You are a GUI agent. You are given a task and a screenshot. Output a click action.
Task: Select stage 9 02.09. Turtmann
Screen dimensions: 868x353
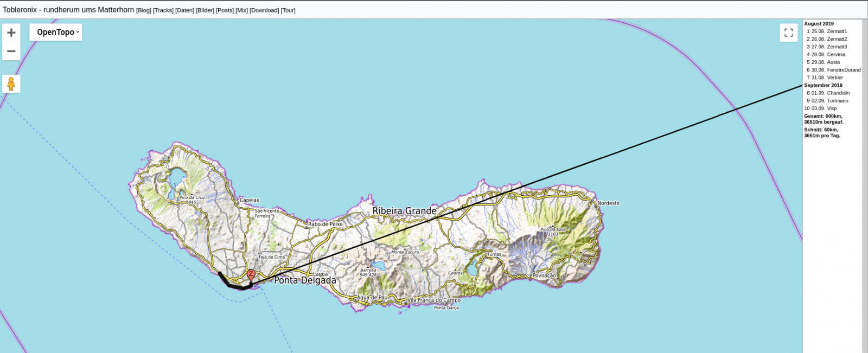(828, 101)
